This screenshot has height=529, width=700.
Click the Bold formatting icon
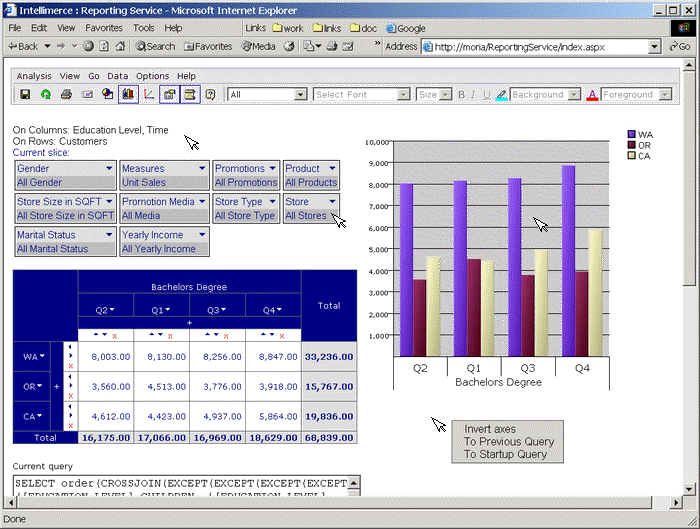coord(462,95)
